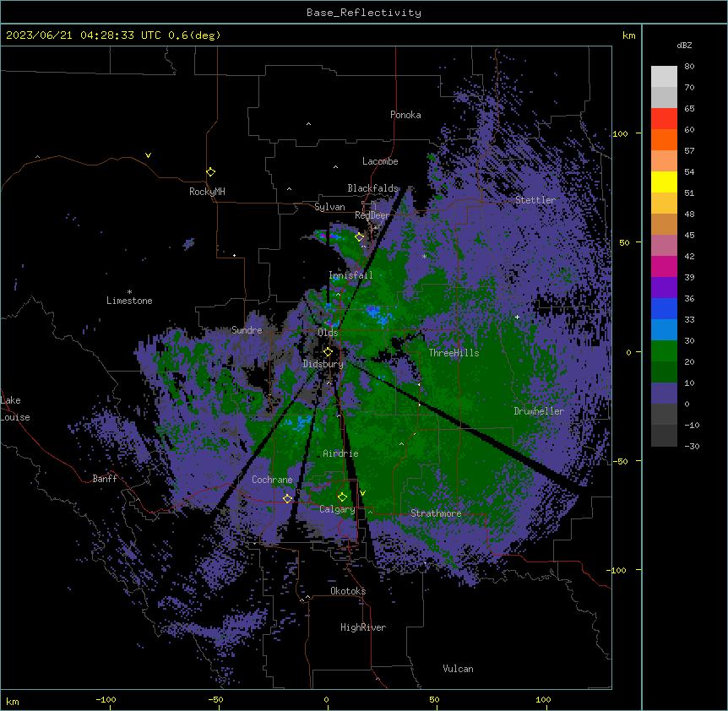Screen dimensions: 728x711
Task: Click the Limestone label
Action: (129, 301)
